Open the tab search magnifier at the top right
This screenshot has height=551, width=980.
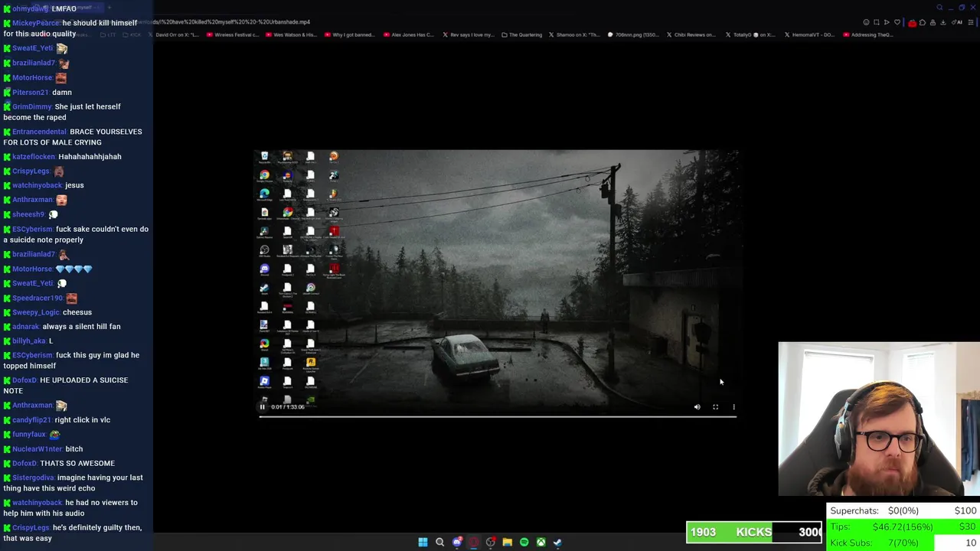[x=939, y=7]
